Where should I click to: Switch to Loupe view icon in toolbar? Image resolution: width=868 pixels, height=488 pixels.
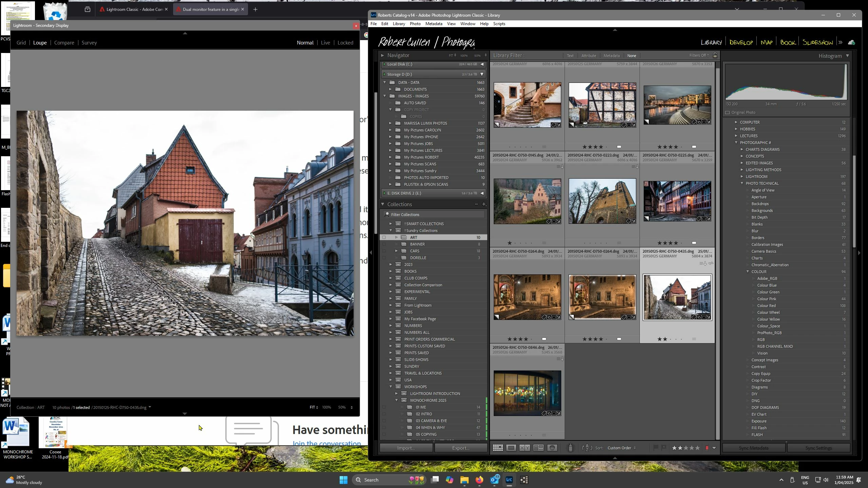point(511,448)
